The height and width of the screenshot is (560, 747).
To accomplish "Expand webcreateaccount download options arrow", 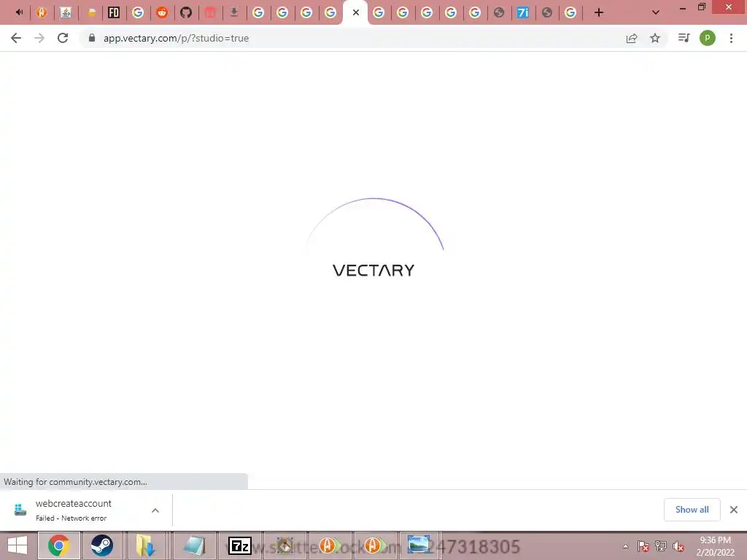I will 155,510.
